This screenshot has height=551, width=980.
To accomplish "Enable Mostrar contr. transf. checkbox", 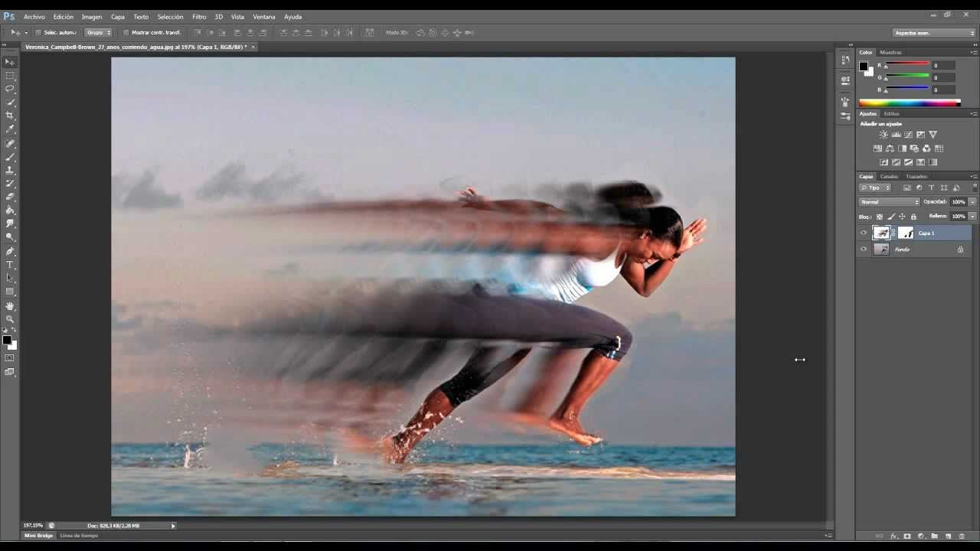I will pos(126,33).
